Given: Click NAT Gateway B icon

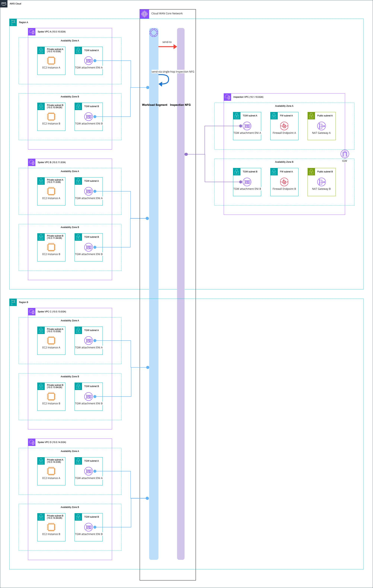Looking at the screenshot, I should click(x=322, y=182).
